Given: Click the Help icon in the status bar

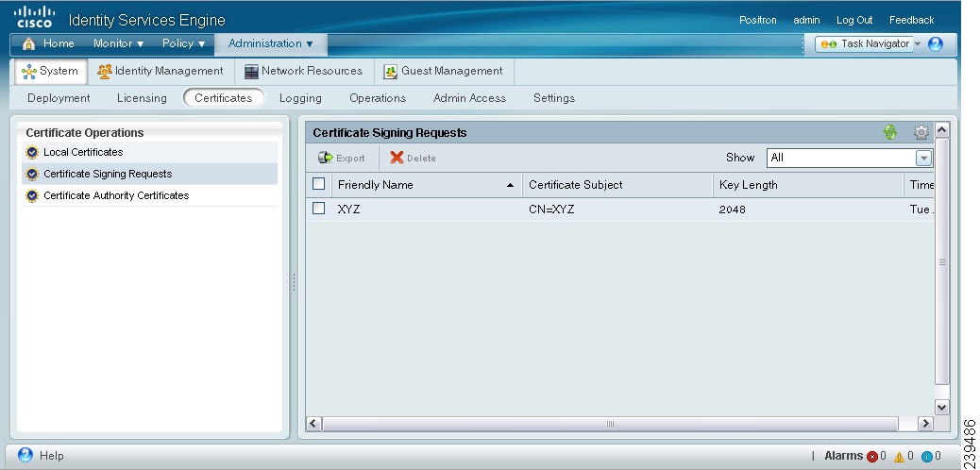Looking at the screenshot, I should click(25, 454).
